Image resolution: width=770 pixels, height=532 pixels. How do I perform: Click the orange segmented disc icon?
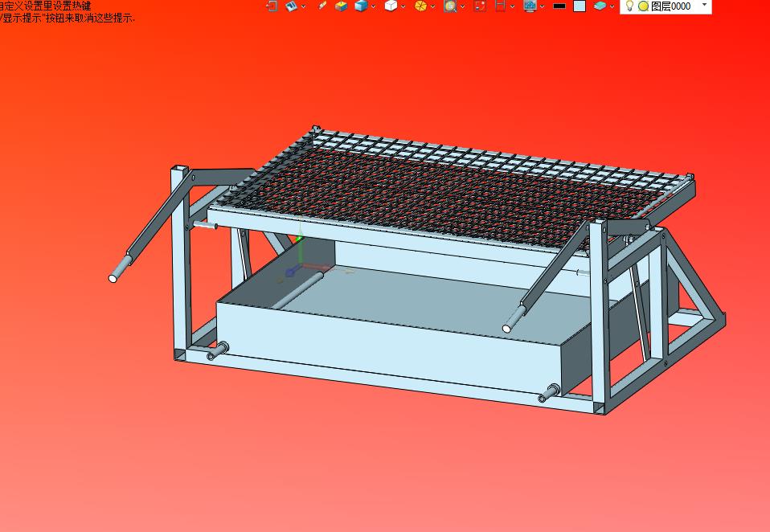coord(420,6)
